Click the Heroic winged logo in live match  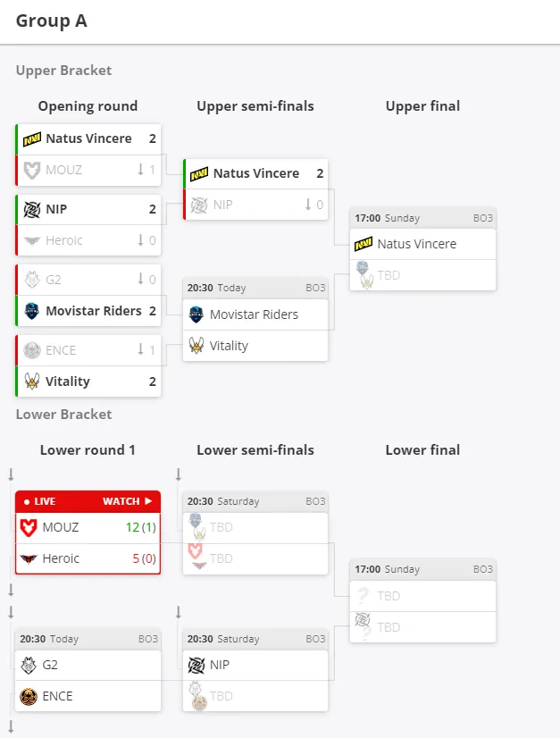click(x=29, y=558)
